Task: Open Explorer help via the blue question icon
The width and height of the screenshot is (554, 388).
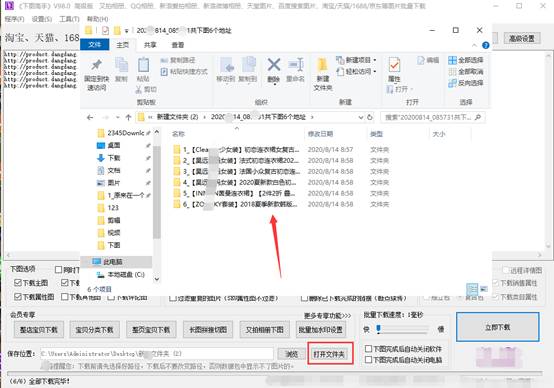Action: pyautogui.click(x=485, y=45)
